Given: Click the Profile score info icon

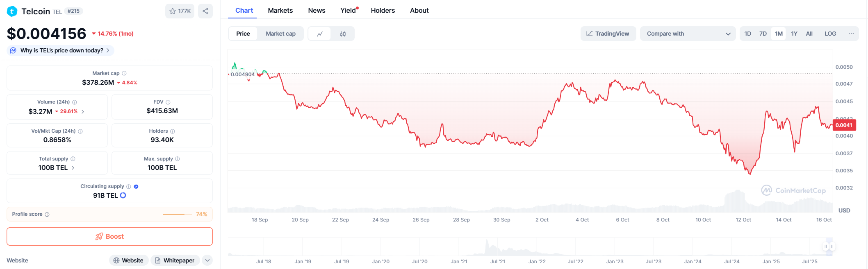Looking at the screenshot, I should [47, 214].
